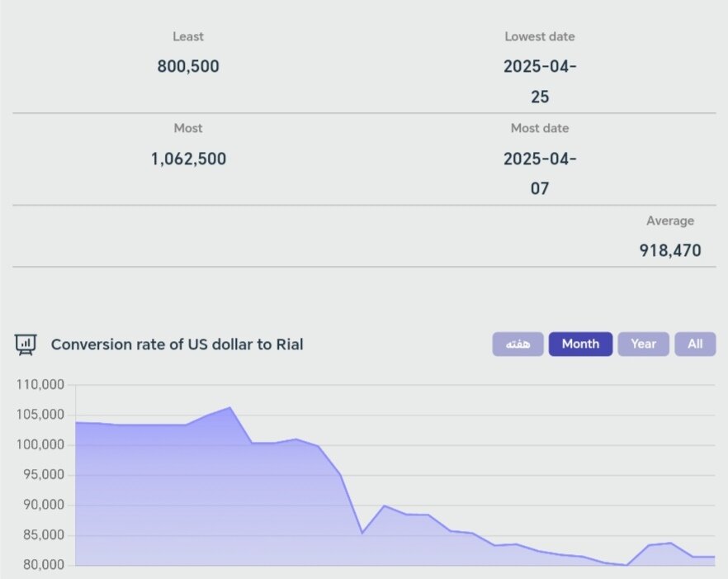Click the chart's highest peak point
This screenshot has height=579, width=728.
click(x=229, y=407)
